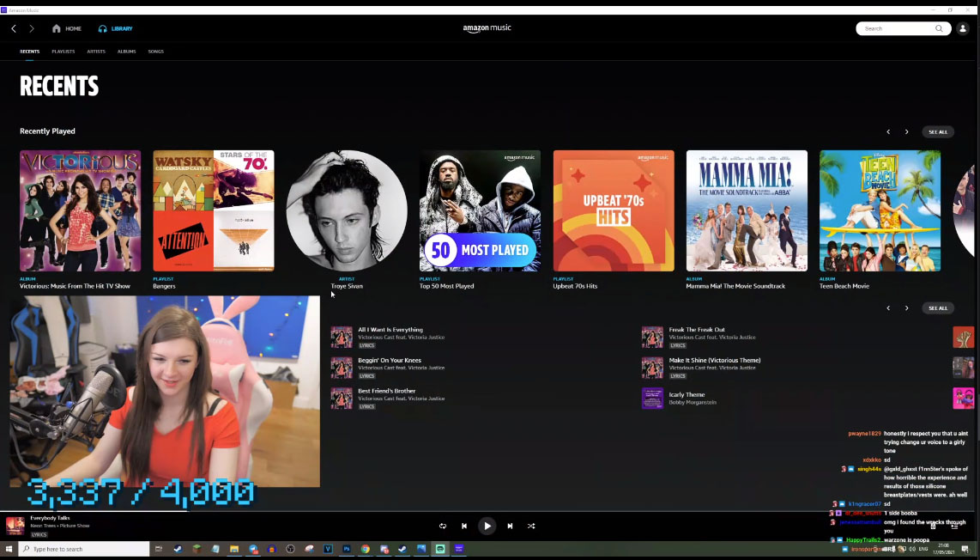This screenshot has height=560, width=980.
Task: Open the account profile icon
Action: [x=963, y=29]
